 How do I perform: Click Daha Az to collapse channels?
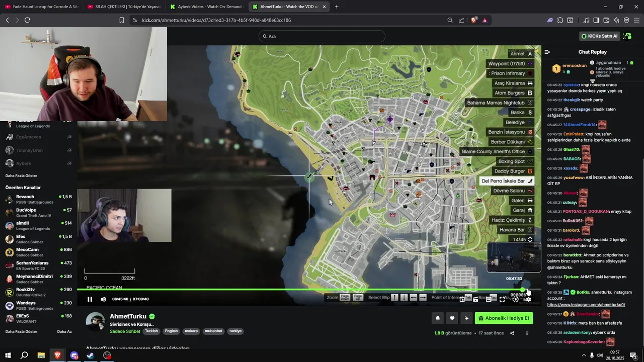click(64, 332)
